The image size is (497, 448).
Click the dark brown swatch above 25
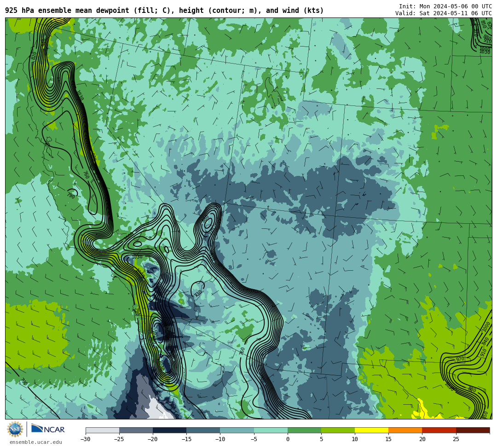[473, 430]
